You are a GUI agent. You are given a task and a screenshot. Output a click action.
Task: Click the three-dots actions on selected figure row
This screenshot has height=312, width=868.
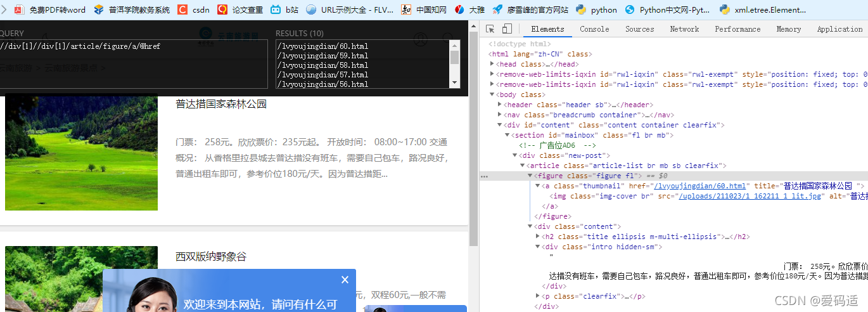485,176
